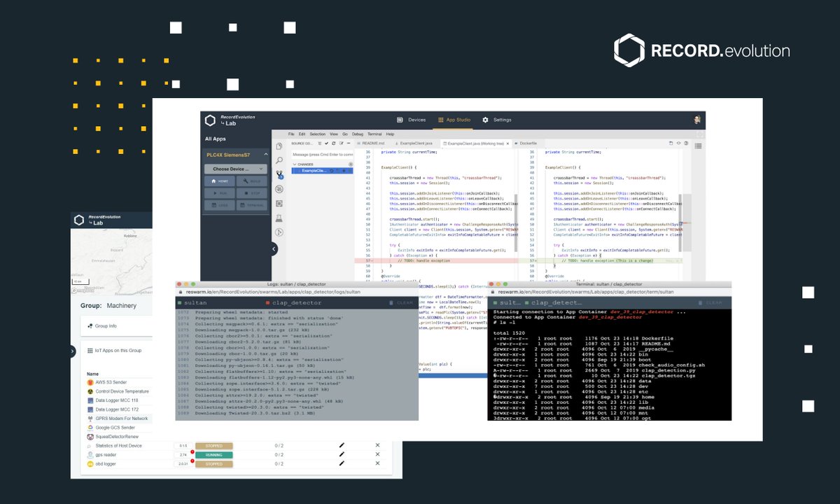Viewport: 840px width, 504px height.
Task: Open the Debug menu in the editor
Action: coord(357,134)
